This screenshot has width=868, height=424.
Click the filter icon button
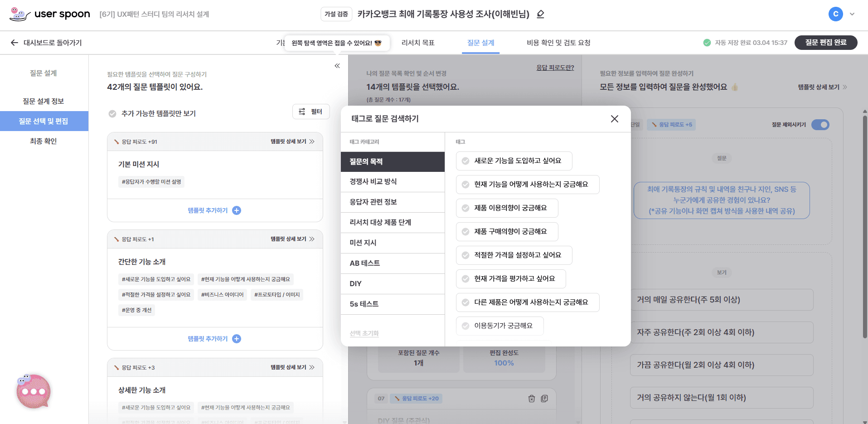click(x=311, y=112)
